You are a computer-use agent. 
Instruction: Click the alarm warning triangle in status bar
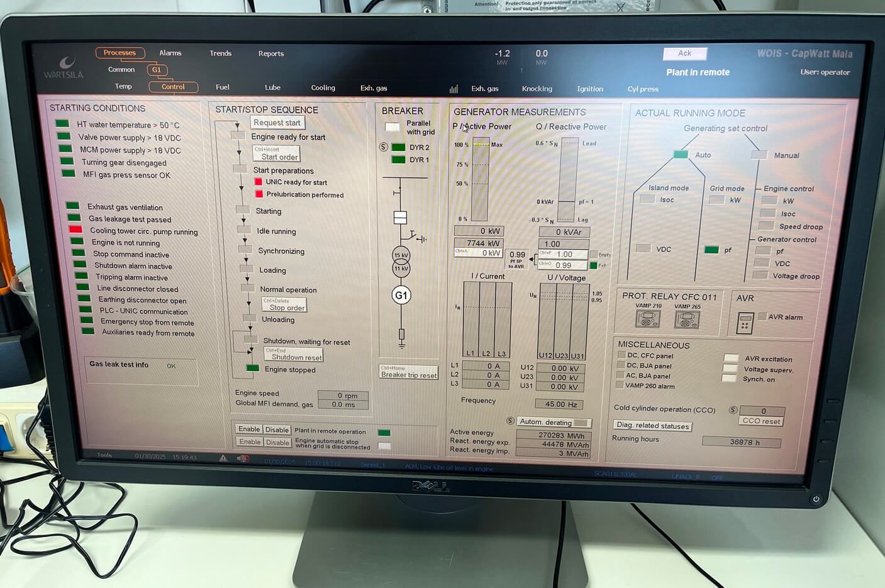(x=223, y=458)
